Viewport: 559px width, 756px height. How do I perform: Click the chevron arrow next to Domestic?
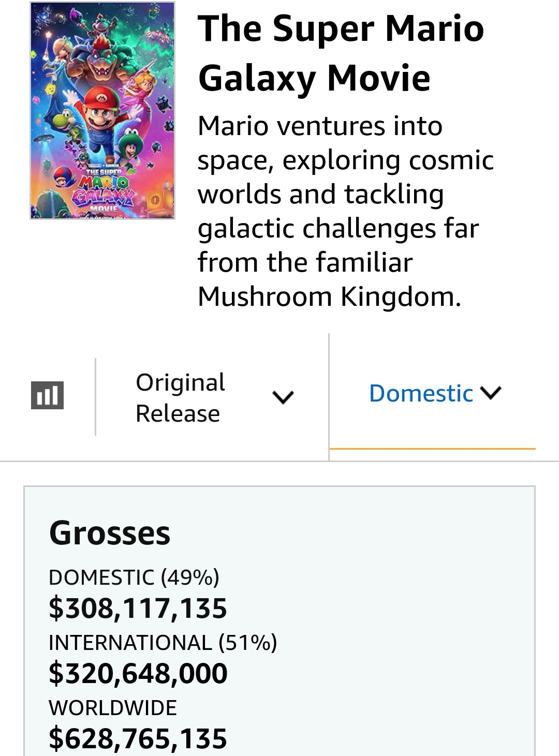[491, 393]
